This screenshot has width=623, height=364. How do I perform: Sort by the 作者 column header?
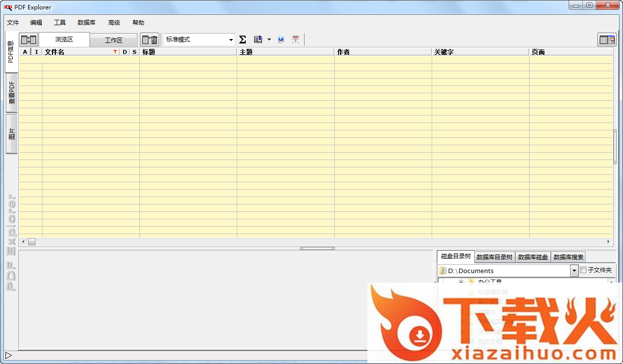pos(383,52)
